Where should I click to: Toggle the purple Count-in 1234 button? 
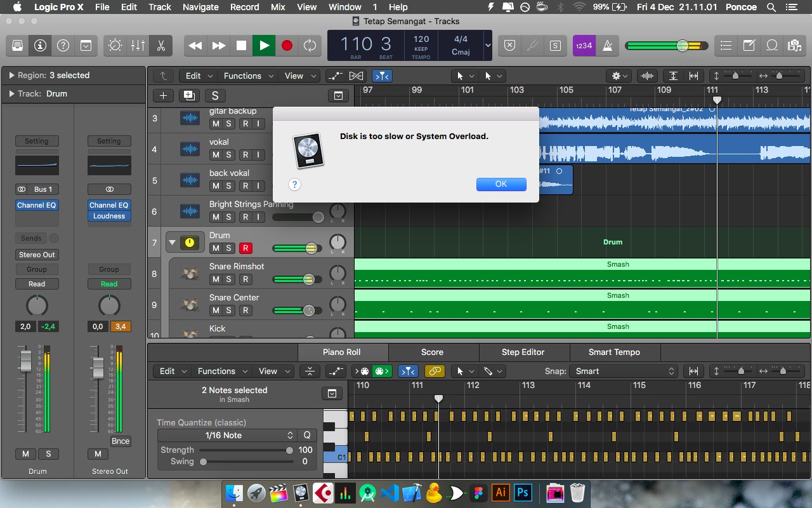tap(583, 46)
